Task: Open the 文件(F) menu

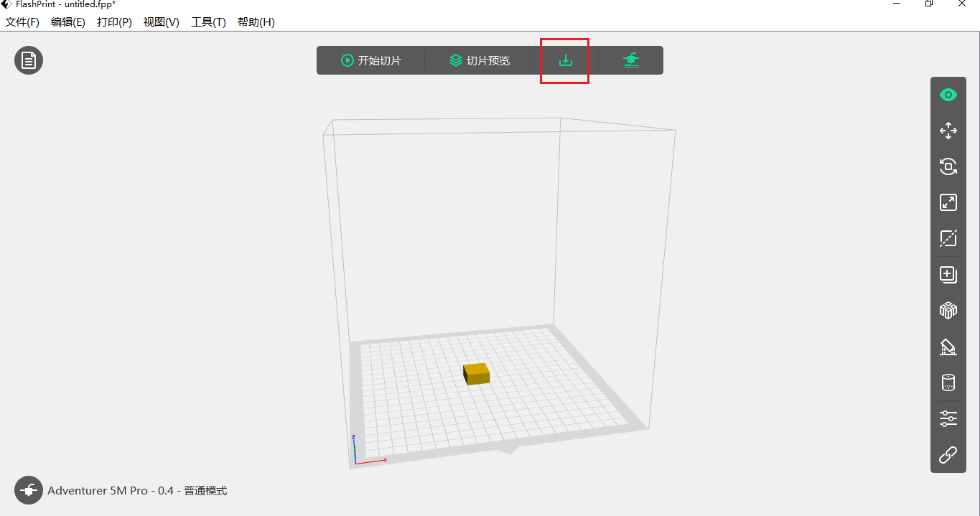Action: click(x=22, y=22)
